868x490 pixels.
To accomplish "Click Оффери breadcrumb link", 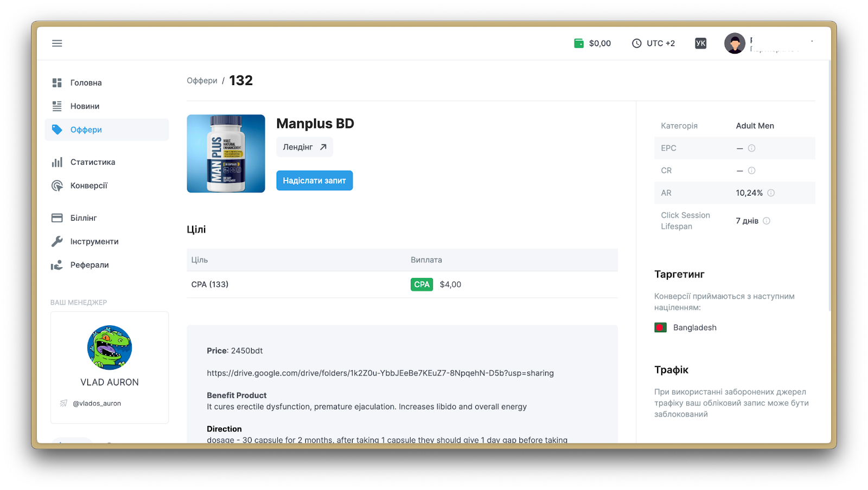I will click(202, 81).
